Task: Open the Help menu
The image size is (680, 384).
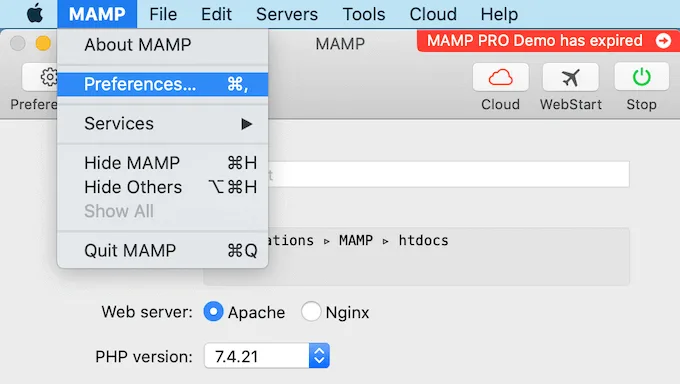Action: [x=499, y=14]
